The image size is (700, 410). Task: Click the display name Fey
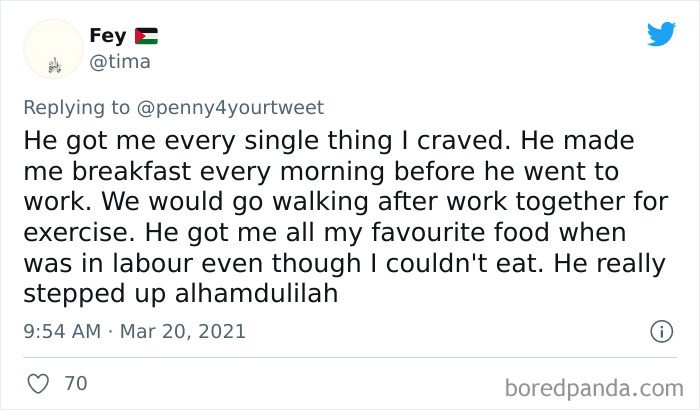(x=107, y=36)
